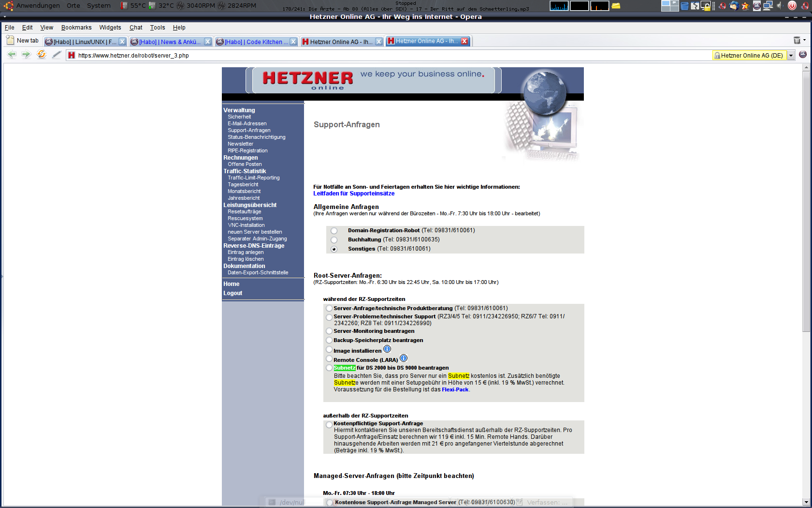Open the closed tabs trash icon
Image resolution: width=812 pixels, height=508 pixels.
797,40
